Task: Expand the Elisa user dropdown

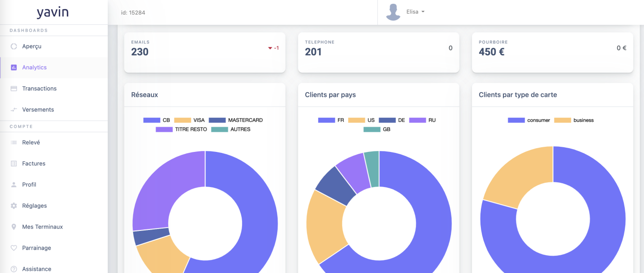Action: 415,12
